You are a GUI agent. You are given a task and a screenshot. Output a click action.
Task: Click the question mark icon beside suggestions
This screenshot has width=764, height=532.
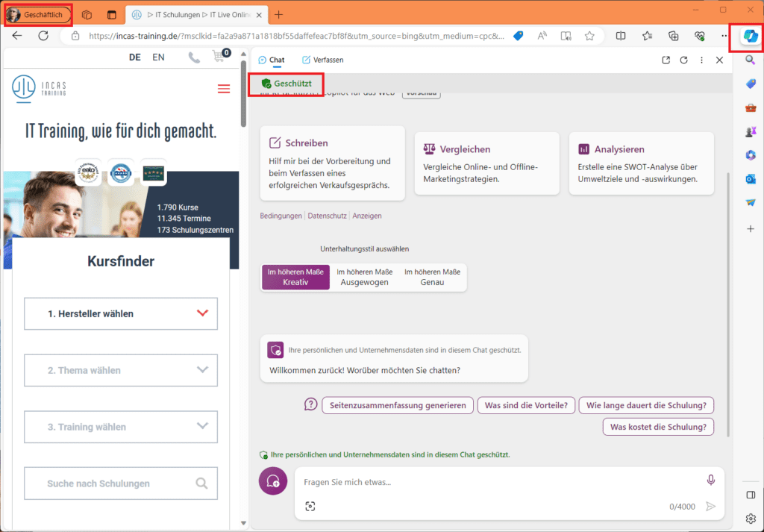pos(311,404)
